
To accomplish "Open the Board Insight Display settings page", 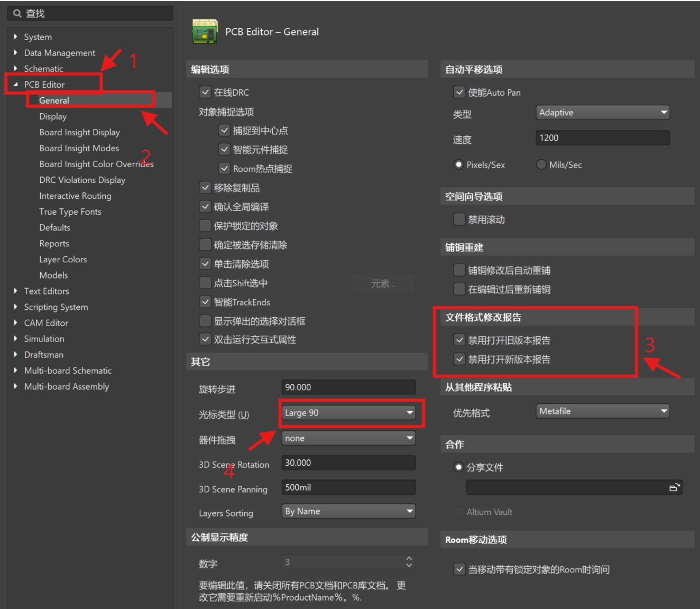I will 80,132.
